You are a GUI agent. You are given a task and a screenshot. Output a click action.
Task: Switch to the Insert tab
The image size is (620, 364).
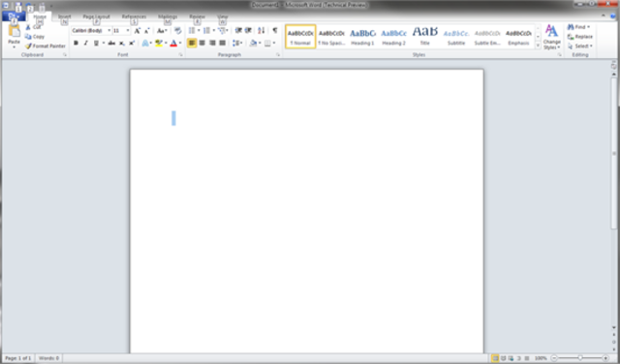pyautogui.click(x=65, y=16)
